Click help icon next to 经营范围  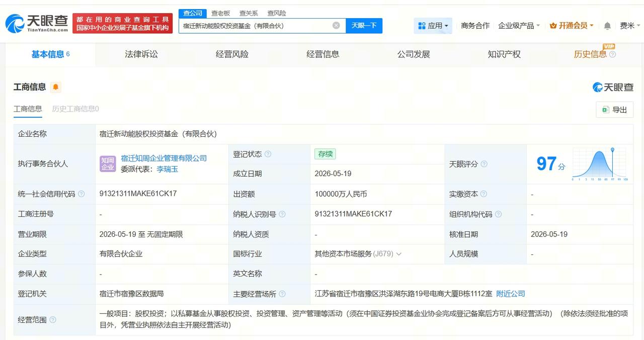click(x=53, y=320)
